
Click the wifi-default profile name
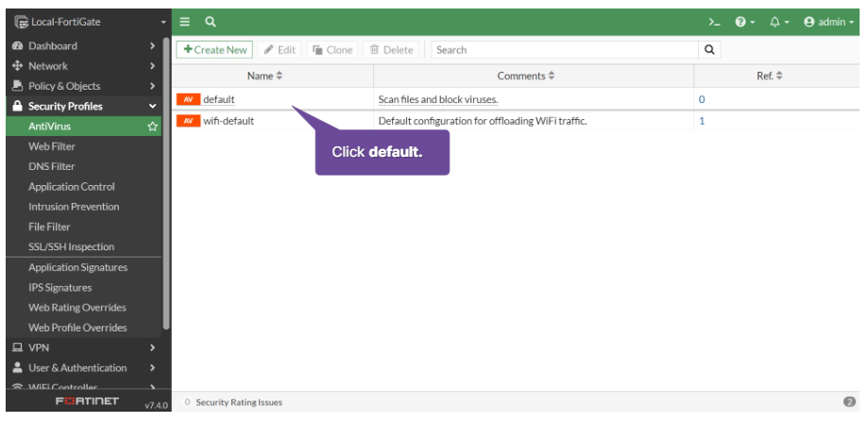(229, 121)
